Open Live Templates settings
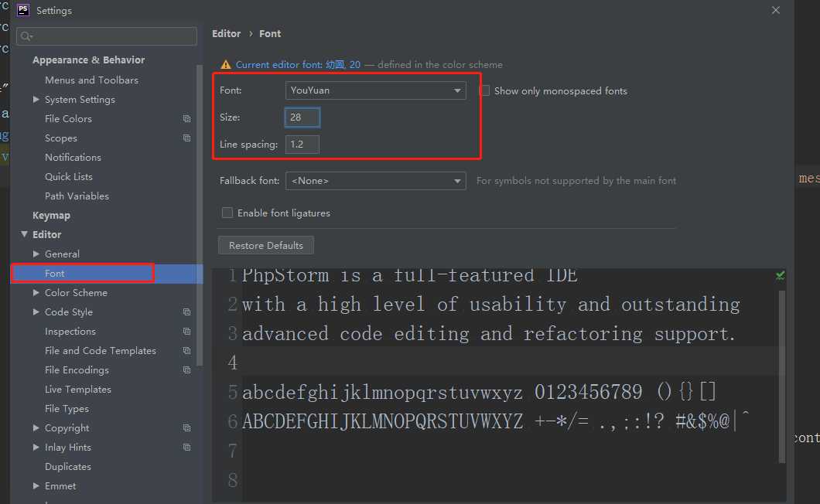 [x=78, y=390]
